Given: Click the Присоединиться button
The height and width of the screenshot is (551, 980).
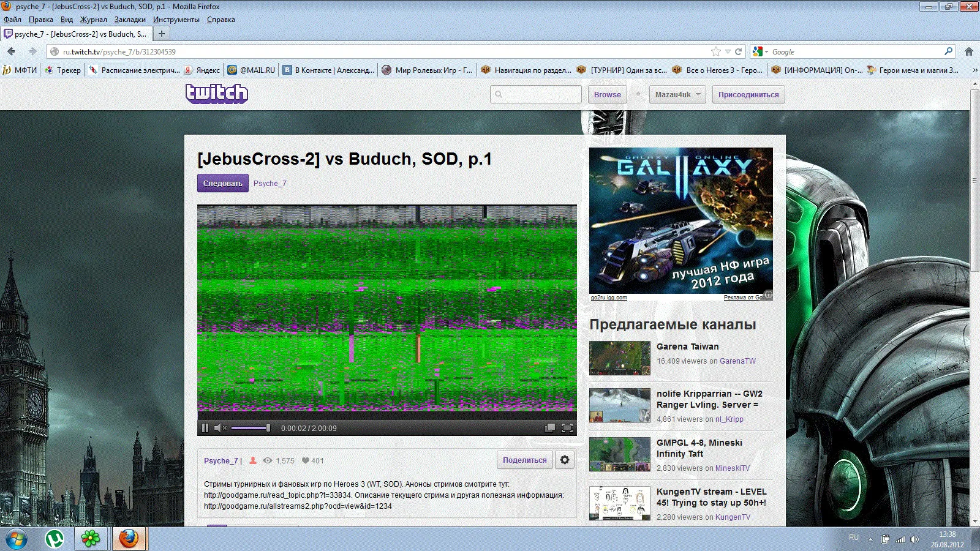Looking at the screenshot, I should 748,94.
